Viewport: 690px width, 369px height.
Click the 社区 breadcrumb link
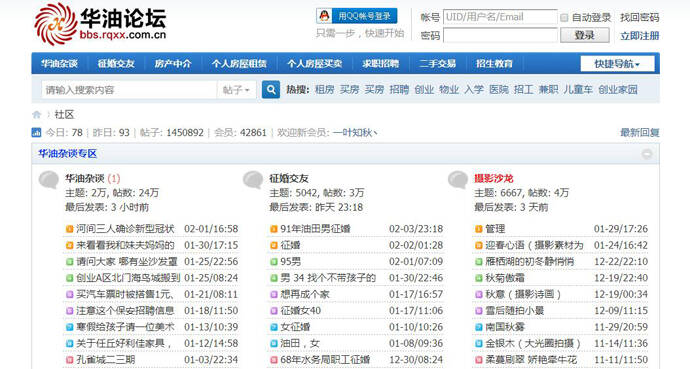tap(64, 115)
